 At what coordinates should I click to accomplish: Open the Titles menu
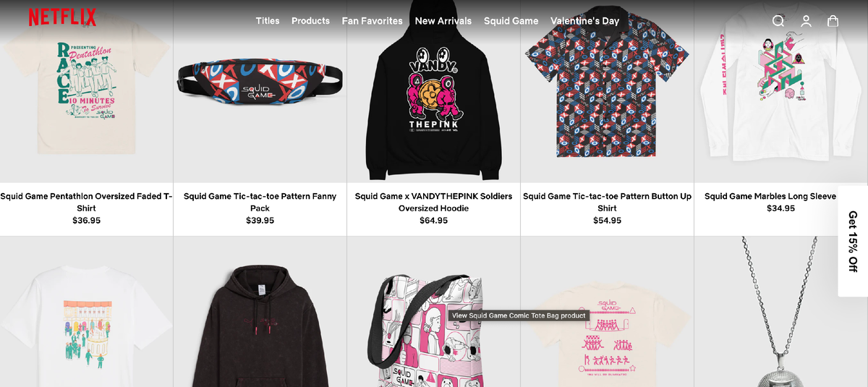[x=268, y=21]
